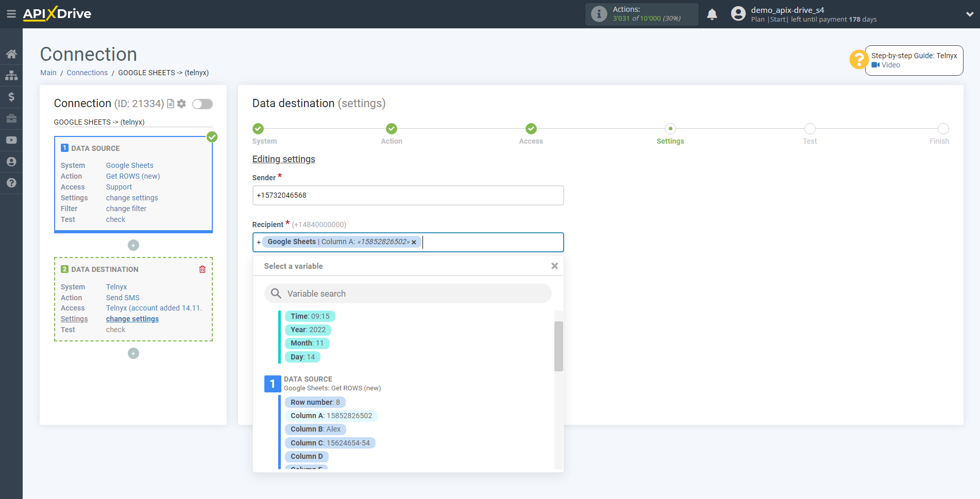Open the Connections sitemap sidebar icon
980x499 pixels.
pyautogui.click(x=11, y=75)
